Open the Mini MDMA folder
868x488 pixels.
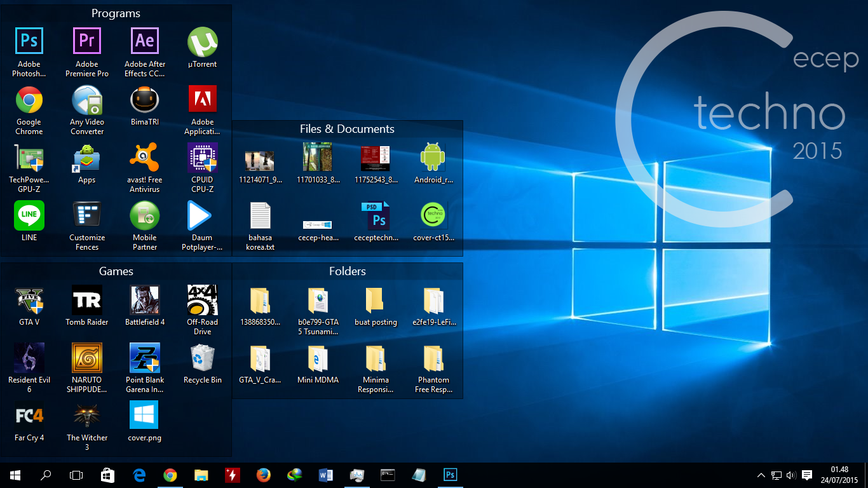click(x=318, y=358)
